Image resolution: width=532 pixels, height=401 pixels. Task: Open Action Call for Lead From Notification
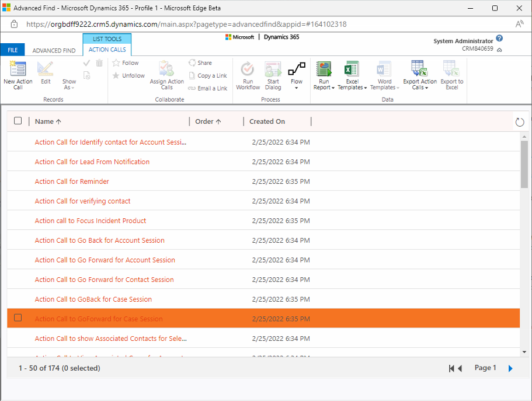coord(92,162)
